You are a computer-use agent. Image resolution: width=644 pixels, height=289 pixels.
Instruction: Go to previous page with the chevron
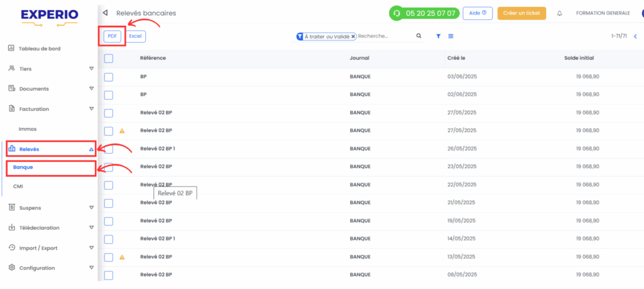635,36
